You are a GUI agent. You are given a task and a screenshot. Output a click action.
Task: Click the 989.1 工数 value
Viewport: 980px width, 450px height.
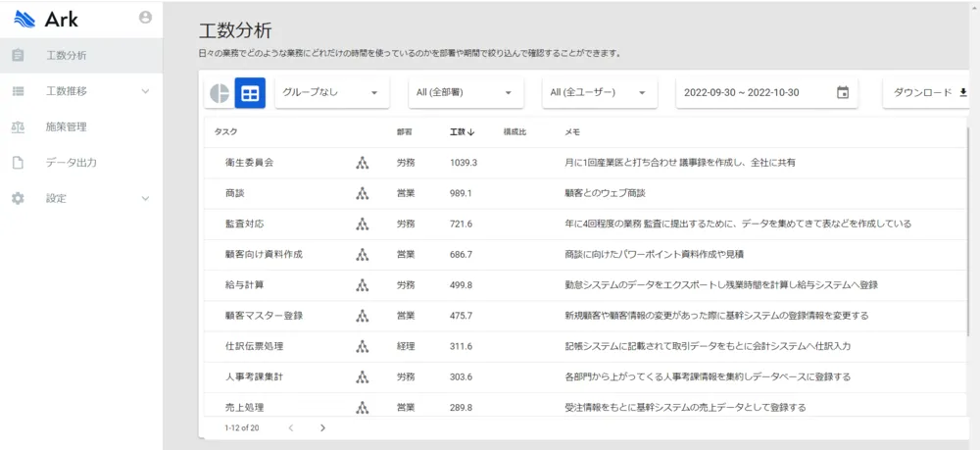click(461, 194)
